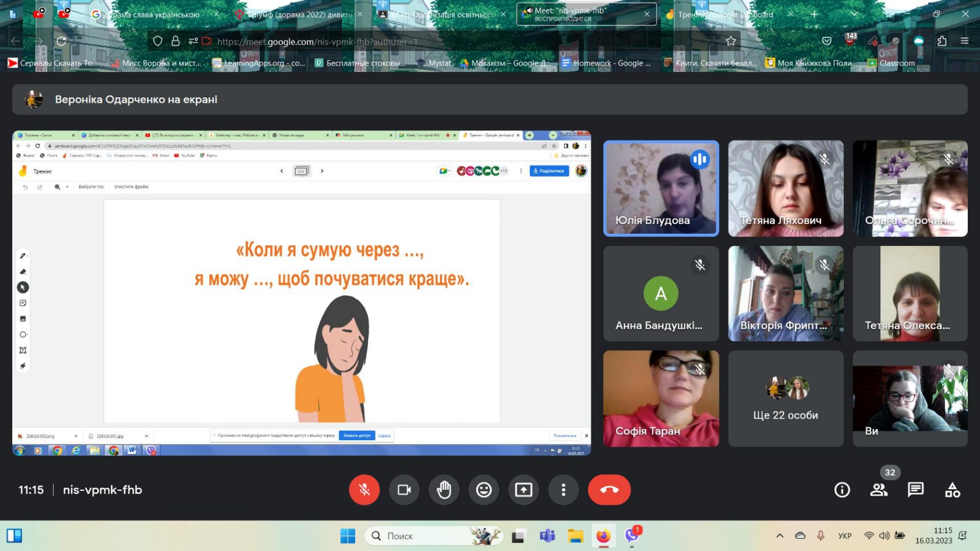The height and width of the screenshot is (551, 980).
Task: Show hidden system tray icons
Action: click(x=780, y=536)
